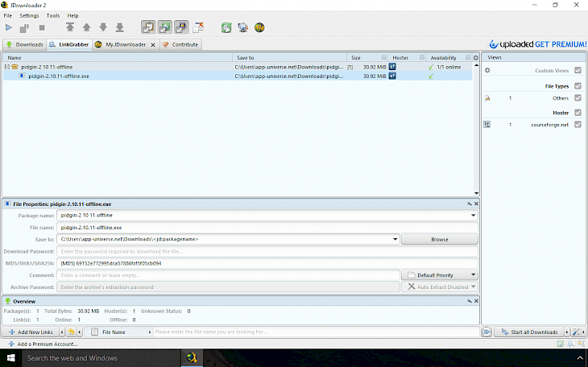Pause downloads using the toolbar pause icon
This screenshot has height=367, width=588.
click(x=25, y=27)
